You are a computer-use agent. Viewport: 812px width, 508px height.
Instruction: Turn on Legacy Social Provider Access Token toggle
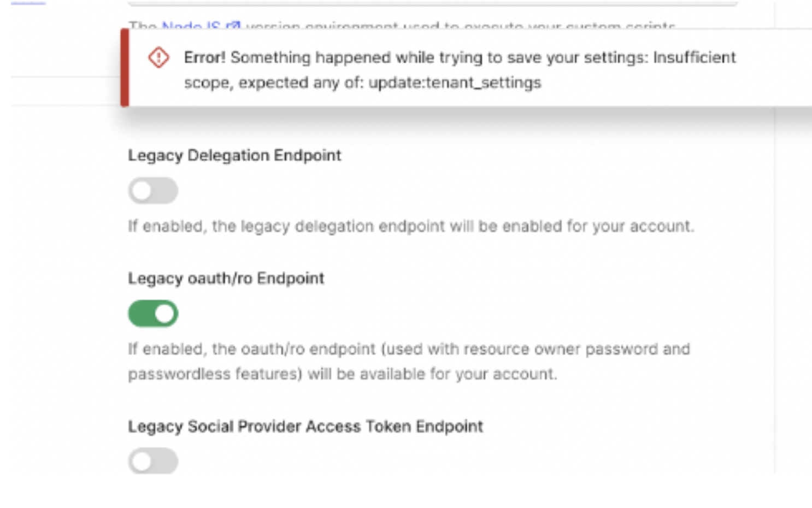pos(153,461)
